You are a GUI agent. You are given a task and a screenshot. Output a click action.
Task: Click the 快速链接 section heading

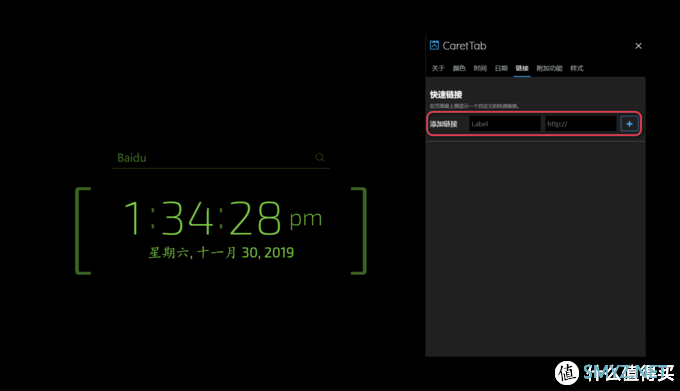click(x=446, y=94)
